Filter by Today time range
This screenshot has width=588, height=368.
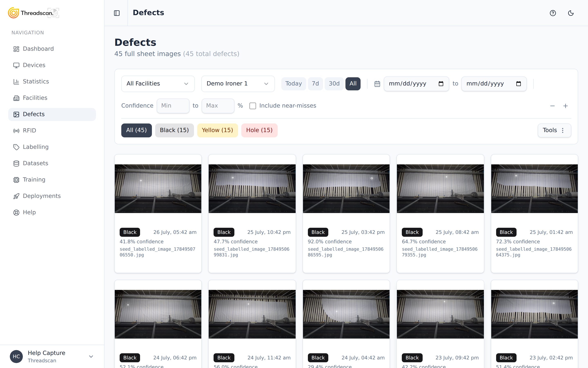[294, 84]
